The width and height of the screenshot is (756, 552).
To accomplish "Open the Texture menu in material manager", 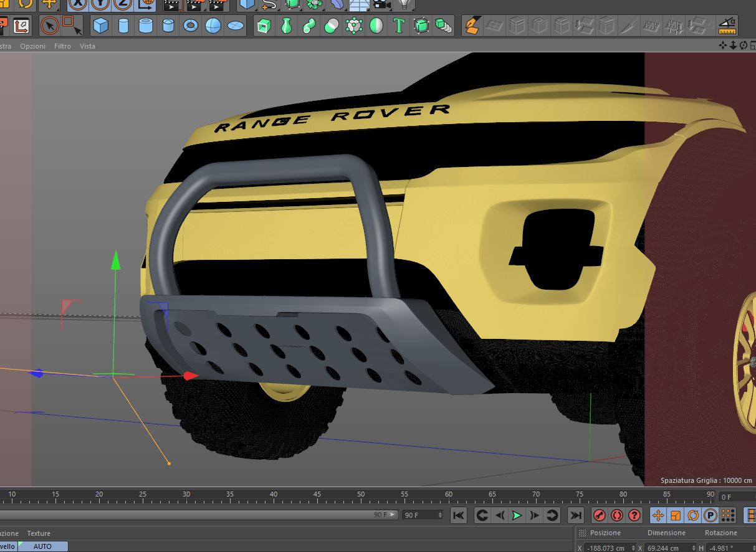I will pos(39,533).
